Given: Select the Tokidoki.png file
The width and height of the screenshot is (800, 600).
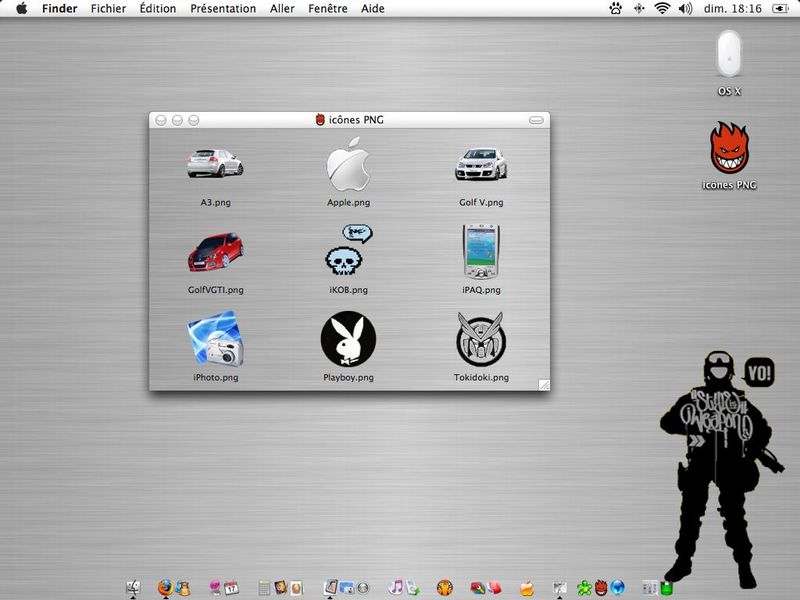Looking at the screenshot, I should [481, 339].
